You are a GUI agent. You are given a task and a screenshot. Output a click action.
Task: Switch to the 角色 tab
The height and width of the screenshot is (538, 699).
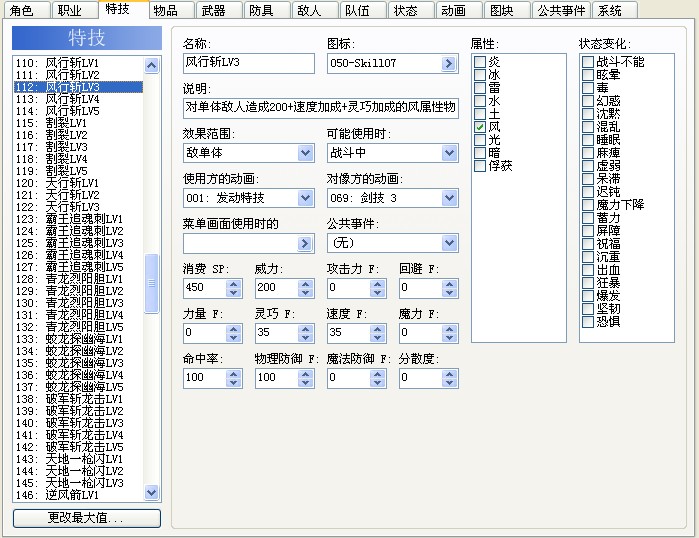[x=25, y=10]
